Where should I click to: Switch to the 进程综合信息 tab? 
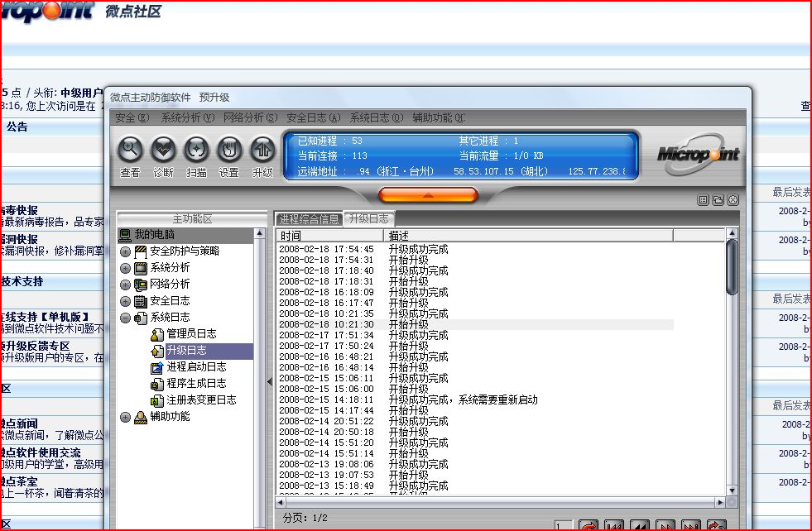pyautogui.click(x=309, y=219)
